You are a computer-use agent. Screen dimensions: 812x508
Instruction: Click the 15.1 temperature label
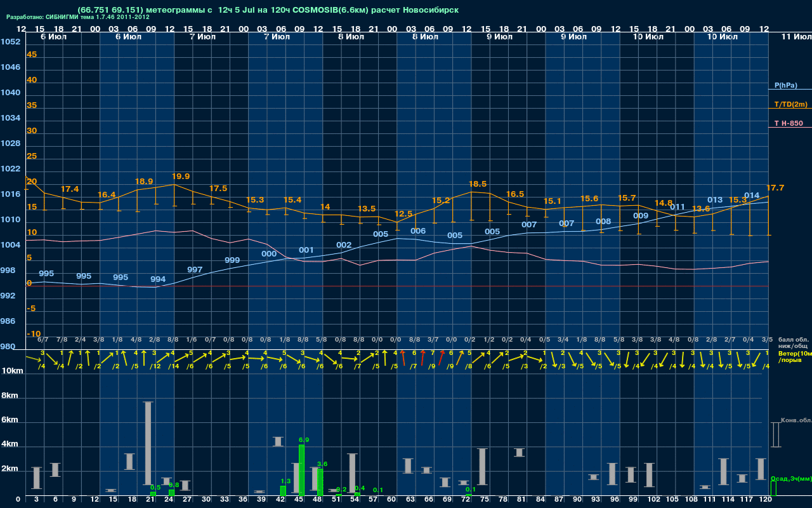pos(552,201)
